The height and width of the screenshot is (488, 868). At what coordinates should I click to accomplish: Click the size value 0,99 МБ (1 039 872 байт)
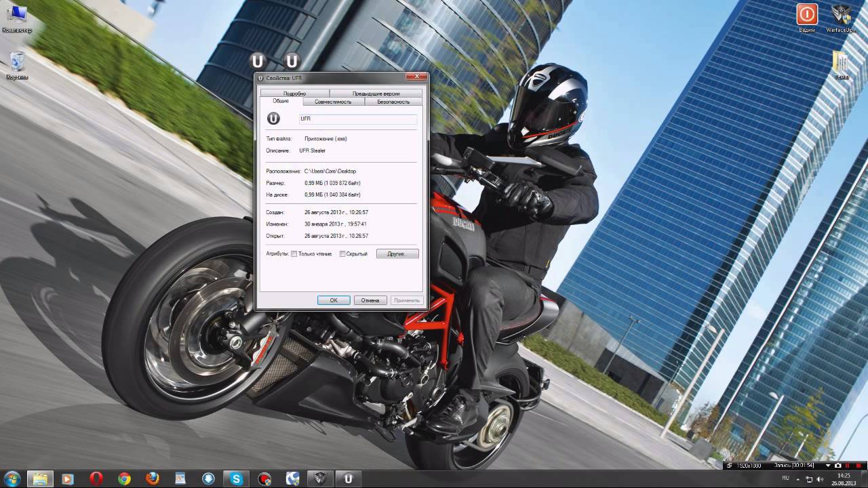click(x=332, y=183)
